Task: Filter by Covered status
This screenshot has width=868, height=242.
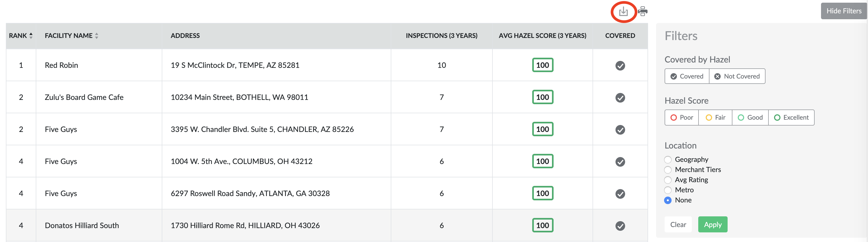Action: coord(687,76)
